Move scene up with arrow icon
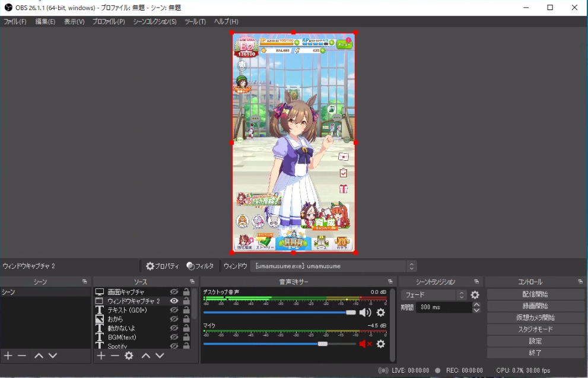 39,355
